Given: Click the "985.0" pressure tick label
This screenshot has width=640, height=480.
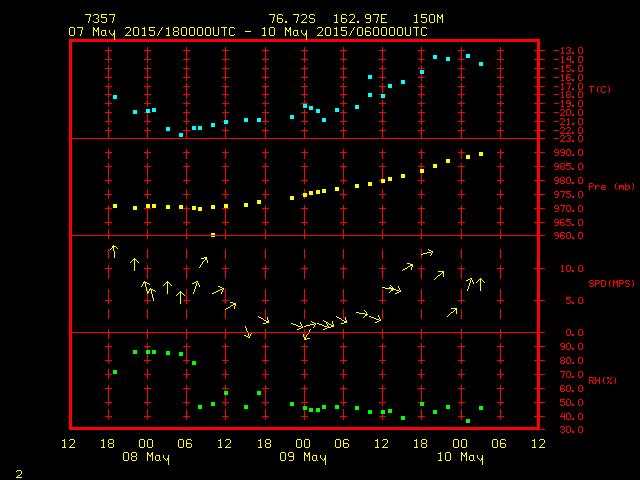Looking at the screenshot, I should pyautogui.click(x=569, y=167).
